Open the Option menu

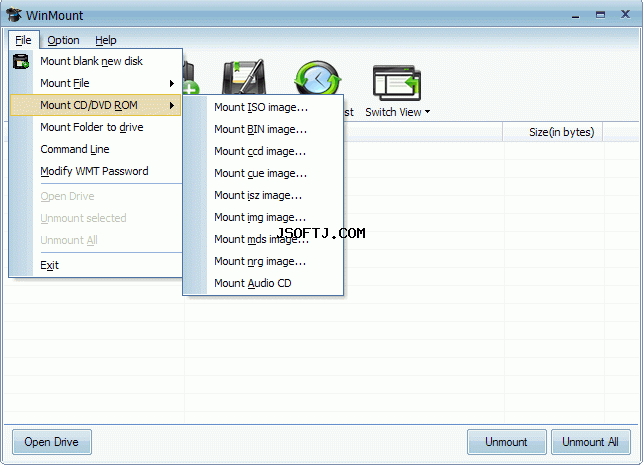pos(63,40)
